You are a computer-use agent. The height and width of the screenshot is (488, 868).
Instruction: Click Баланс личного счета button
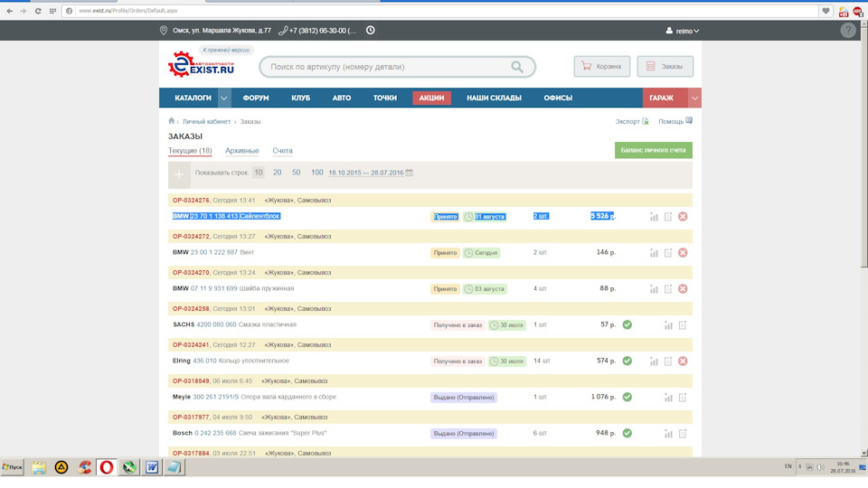coord(653,150)
